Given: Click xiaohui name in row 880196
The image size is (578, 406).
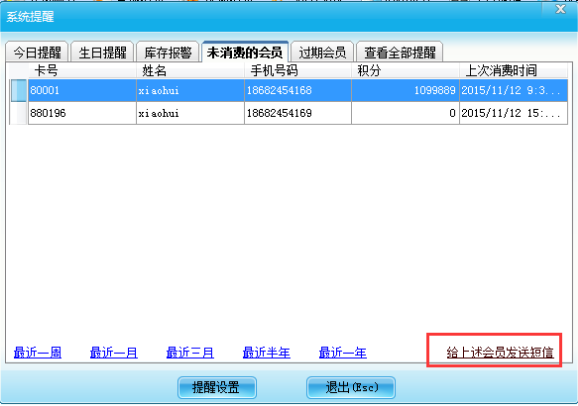Looking at the screenshot, I should click(x=190, y=113).
